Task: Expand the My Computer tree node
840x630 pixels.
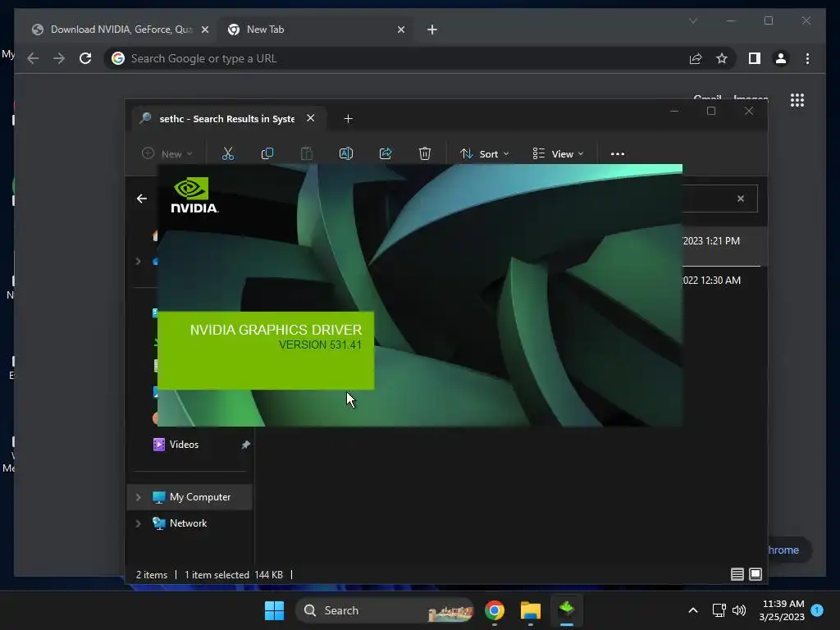Action: (138, 497)
